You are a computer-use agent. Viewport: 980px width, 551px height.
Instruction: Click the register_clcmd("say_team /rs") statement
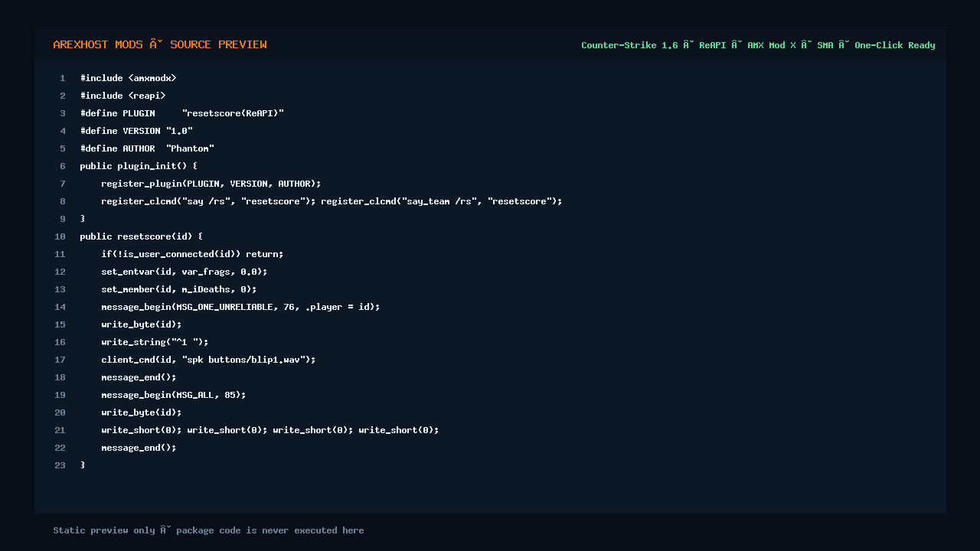click(442, 201)
